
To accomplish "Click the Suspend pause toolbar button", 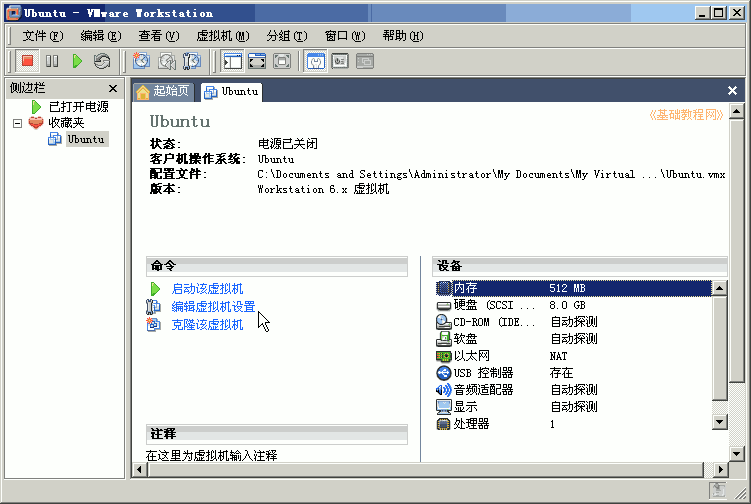I will pos(52,61).
